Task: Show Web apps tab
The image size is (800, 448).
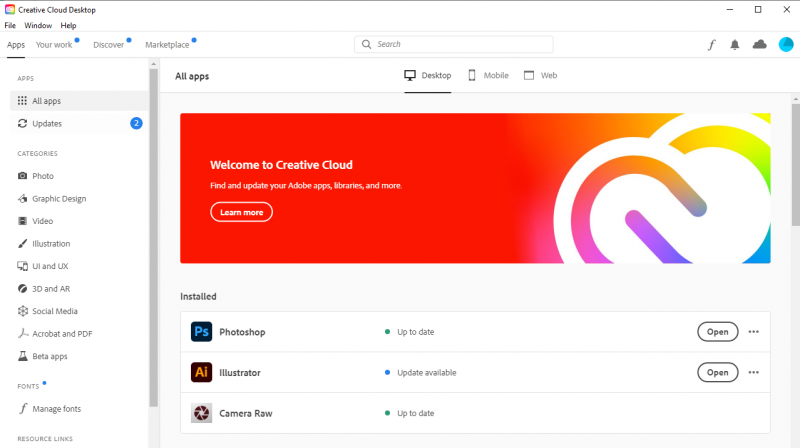Action: click(x=540, y=76)
